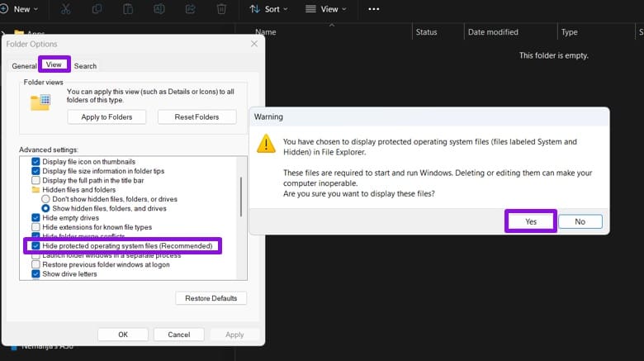Confirm Folder Options with OK

(123, 335)
